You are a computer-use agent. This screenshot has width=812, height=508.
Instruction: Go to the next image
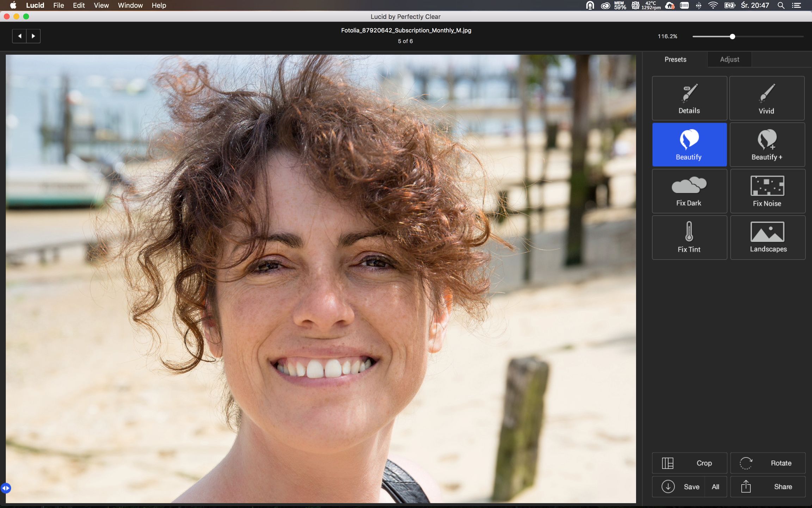33,36
